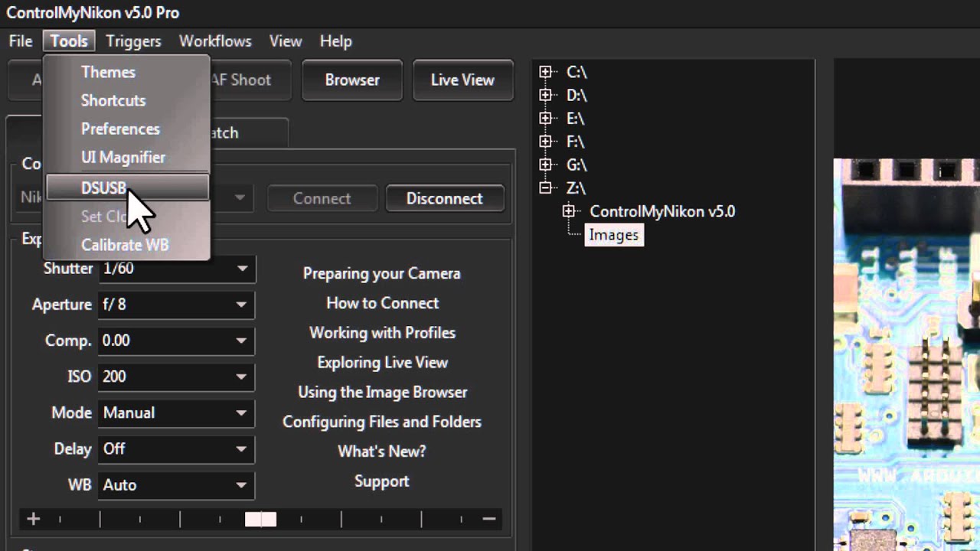Expand the F:\ drive node
The image size is (980, 551).
(x=545, y=141)
